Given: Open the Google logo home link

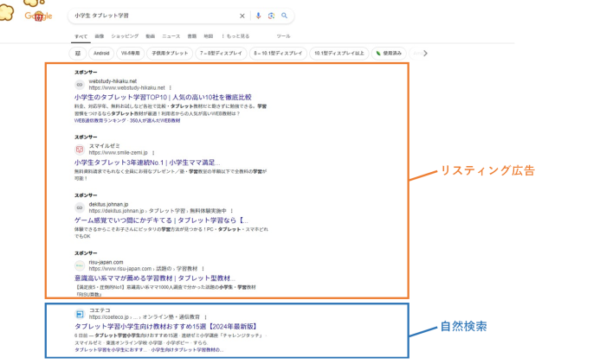Looking at the screenshot, I should coord(38,16).
